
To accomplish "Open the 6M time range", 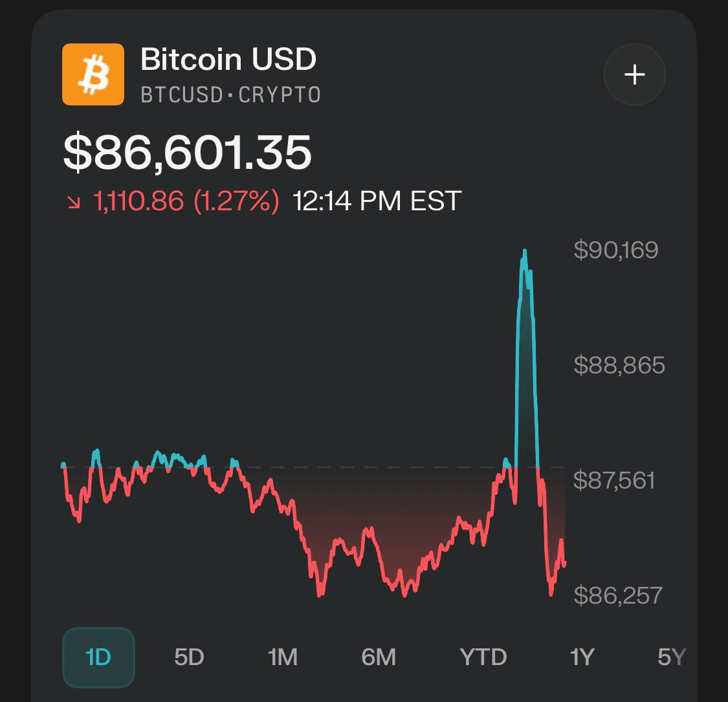I will coord(379,657).
